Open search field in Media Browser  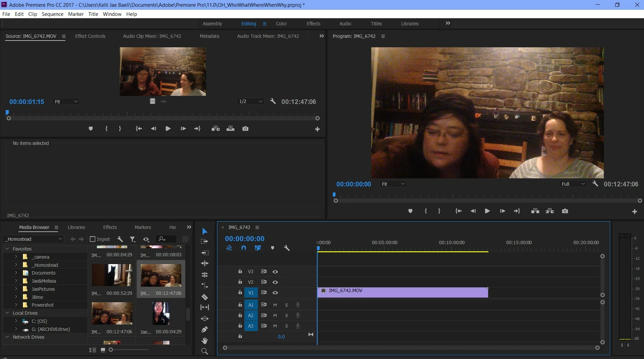click(x=166, y=239)
